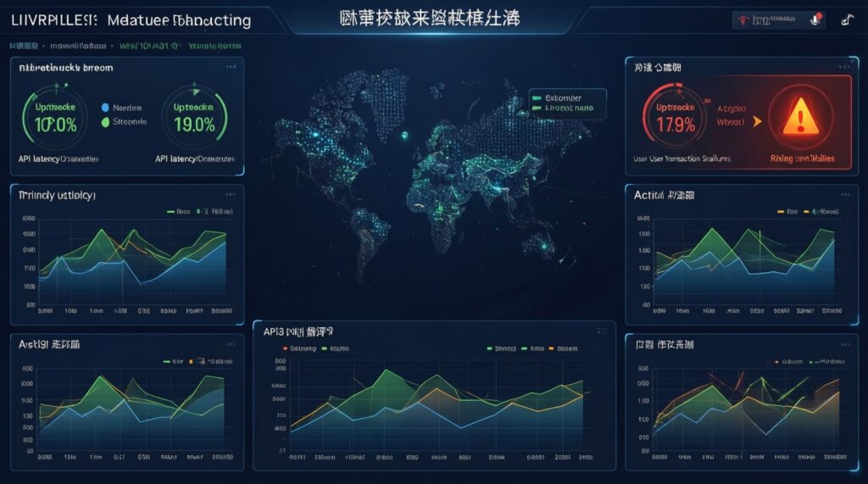Image resolution: width=868 pixels, height=484 pixels.
Task: Open the three-dot menu on bottom-left chart panel
Action: [x=229, y=344]
